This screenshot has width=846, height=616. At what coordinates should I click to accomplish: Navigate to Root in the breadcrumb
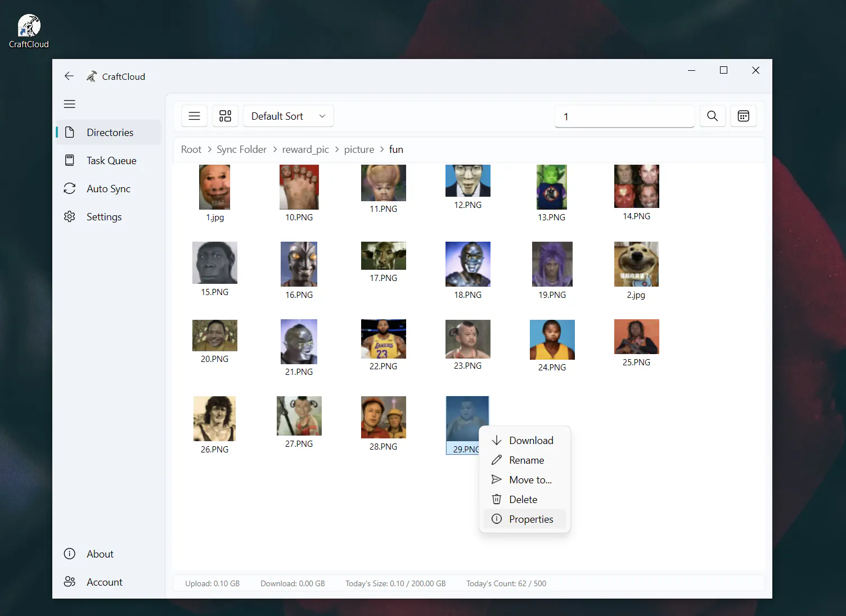pyautogui.click(x=191, y=150)
